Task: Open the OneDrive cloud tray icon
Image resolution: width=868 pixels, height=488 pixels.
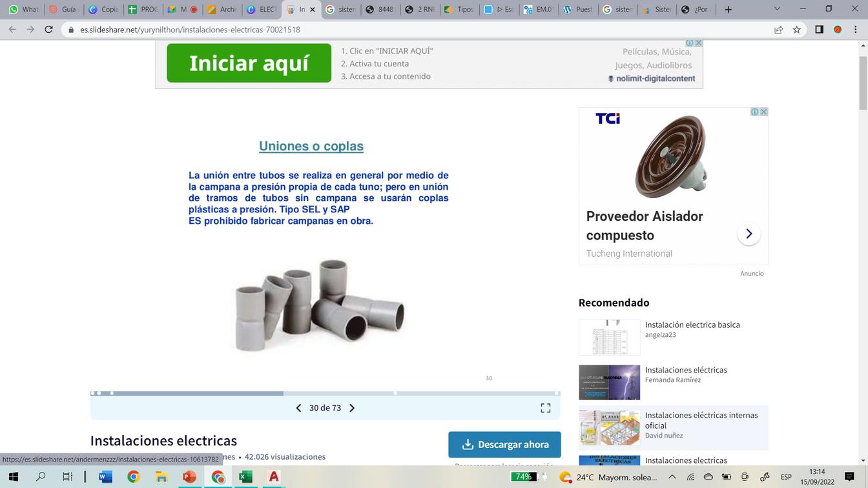Action: tap(708, 477)
